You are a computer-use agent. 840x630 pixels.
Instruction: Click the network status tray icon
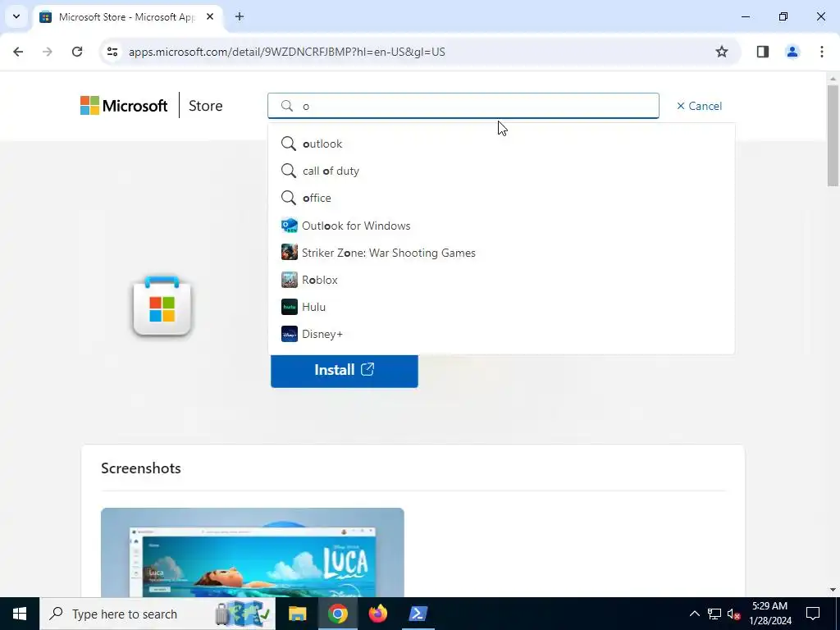pos(714,614)
